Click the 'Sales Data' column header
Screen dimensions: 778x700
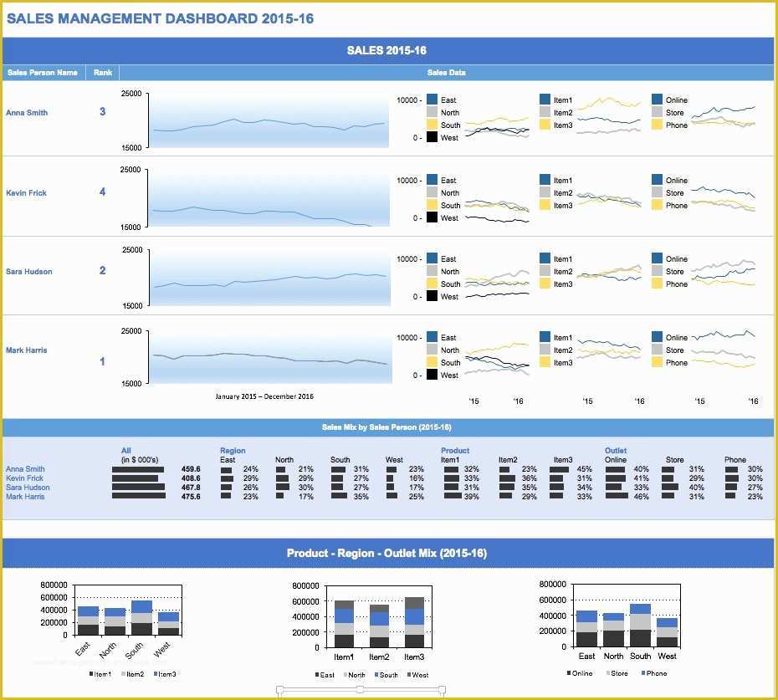tap(447, 73)
